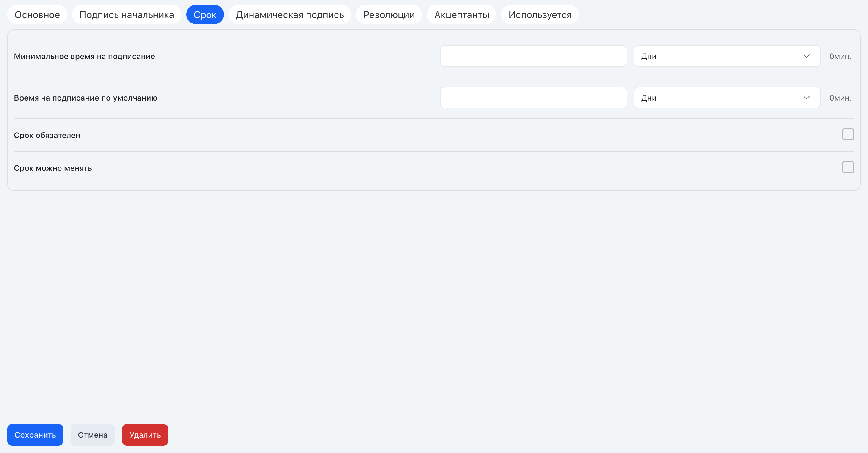Click the Минимальное время на подписание label
The width and height of the screenshot is (868, 453).
coord(84,56)
